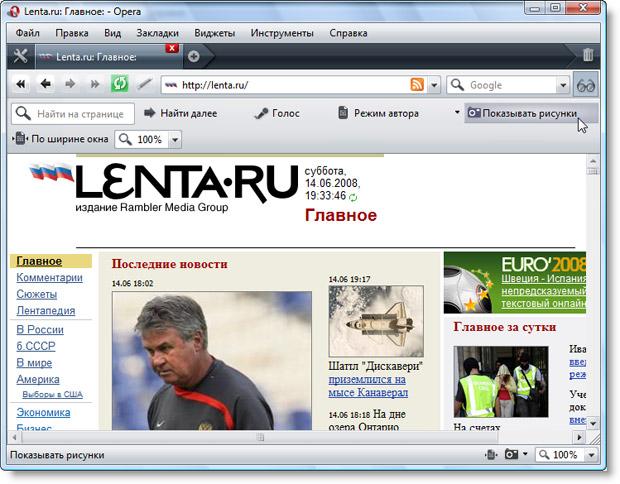
Task: Click the Opera logo in title bar
Action: click(x=14, y=11)
